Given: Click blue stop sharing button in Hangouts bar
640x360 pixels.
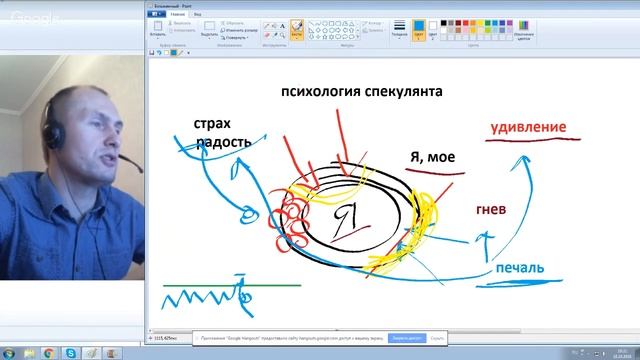Looking at the screenshot, I should [407, 338].
